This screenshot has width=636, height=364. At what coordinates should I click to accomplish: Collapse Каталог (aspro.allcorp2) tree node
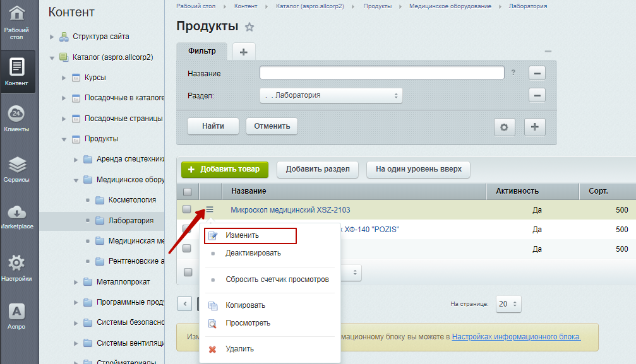point(52,58)
